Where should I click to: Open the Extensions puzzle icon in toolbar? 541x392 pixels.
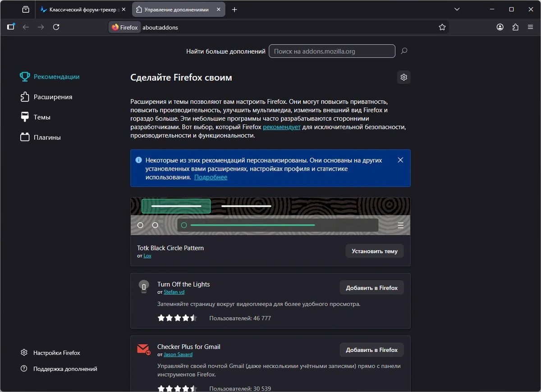click(515, 27)
